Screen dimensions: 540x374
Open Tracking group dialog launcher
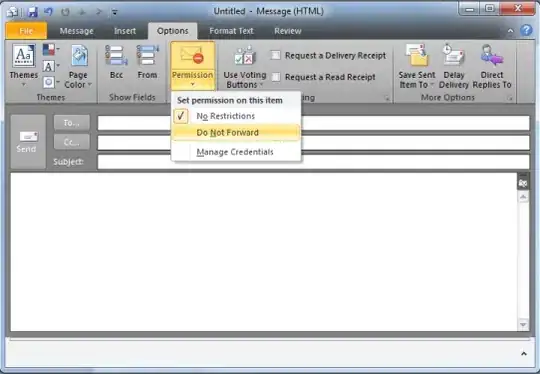click(x=387, y=98)
